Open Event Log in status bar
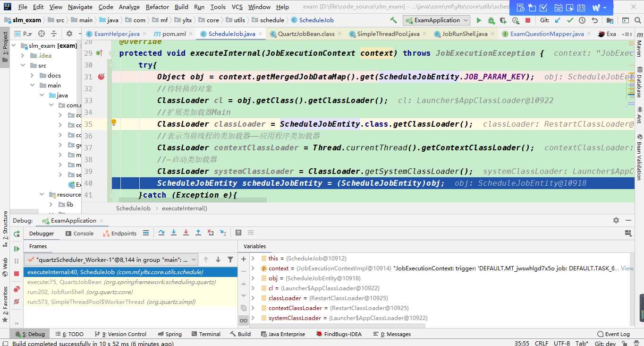 click(x=613, y=334)
